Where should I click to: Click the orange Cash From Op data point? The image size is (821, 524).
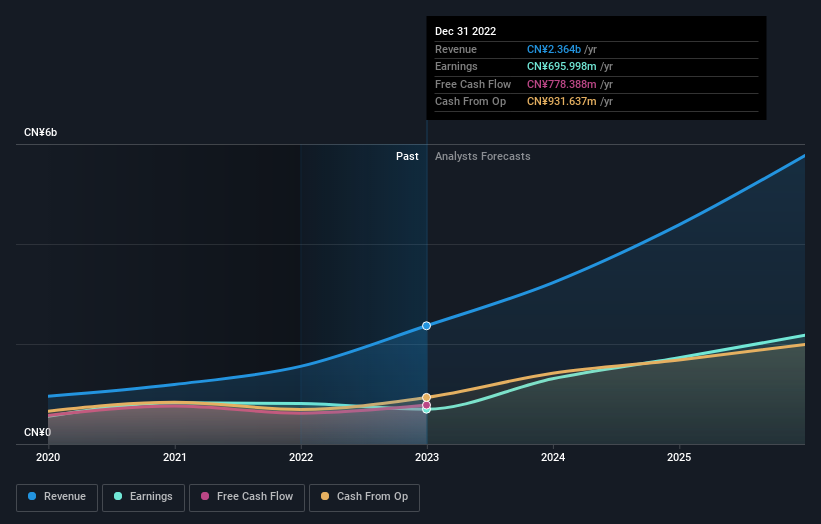[x=427, y=397]
